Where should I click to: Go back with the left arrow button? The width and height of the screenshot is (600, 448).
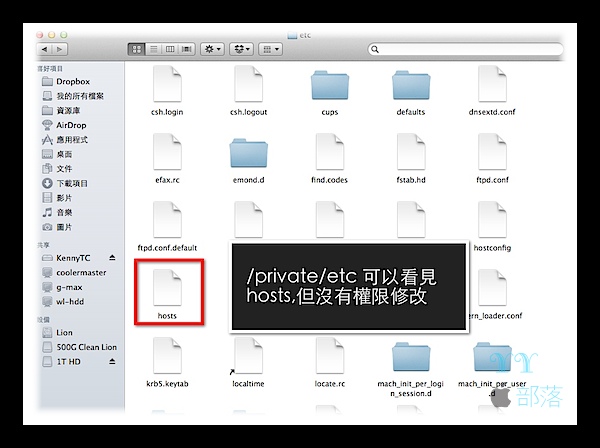point(45,49)
